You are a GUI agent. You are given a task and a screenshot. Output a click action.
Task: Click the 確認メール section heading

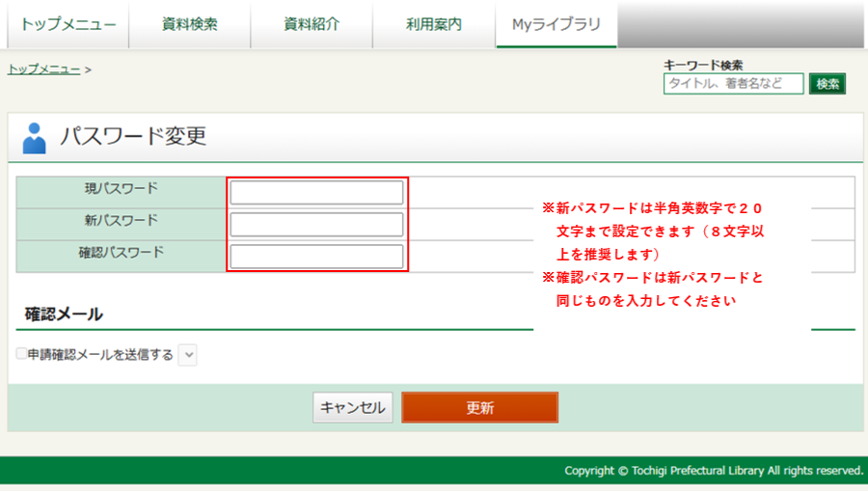(x=64, y=314)
